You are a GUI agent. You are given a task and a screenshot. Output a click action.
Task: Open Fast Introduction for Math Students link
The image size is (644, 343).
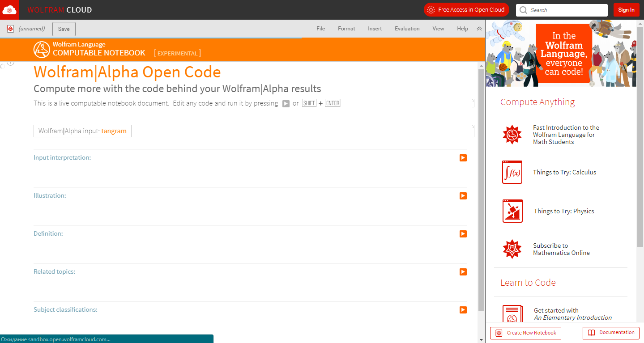pos(566,135)
